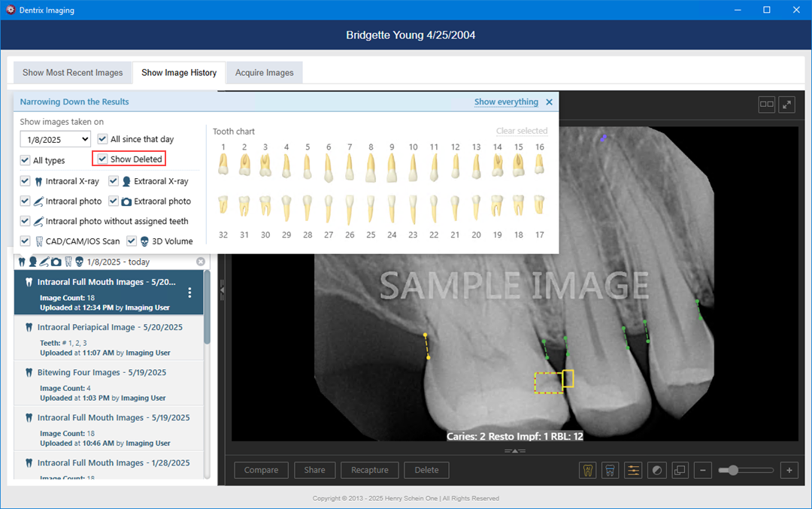Screen dimensions: 812x509
Task: Zoom out with the minus button
Action: click(x=703, y=470)
